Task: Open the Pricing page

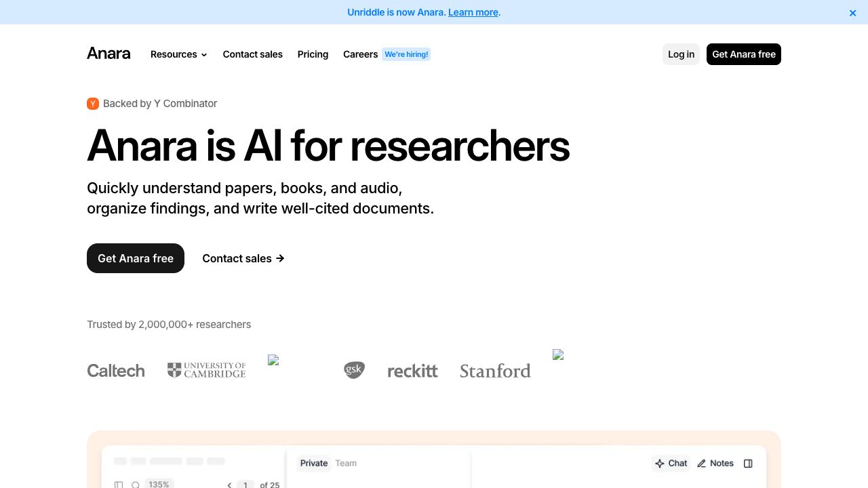Action: pyautogui.click(x=313, y=54)
